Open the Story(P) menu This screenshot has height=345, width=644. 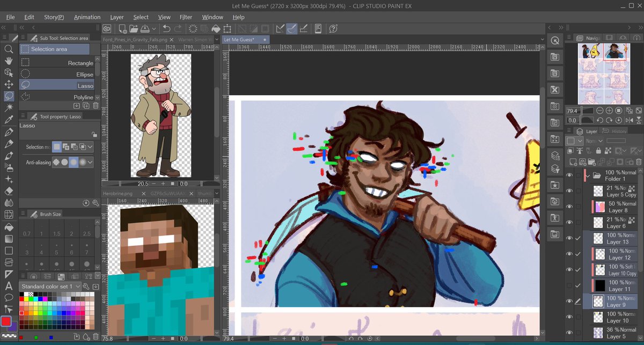[x=54, y=17]
